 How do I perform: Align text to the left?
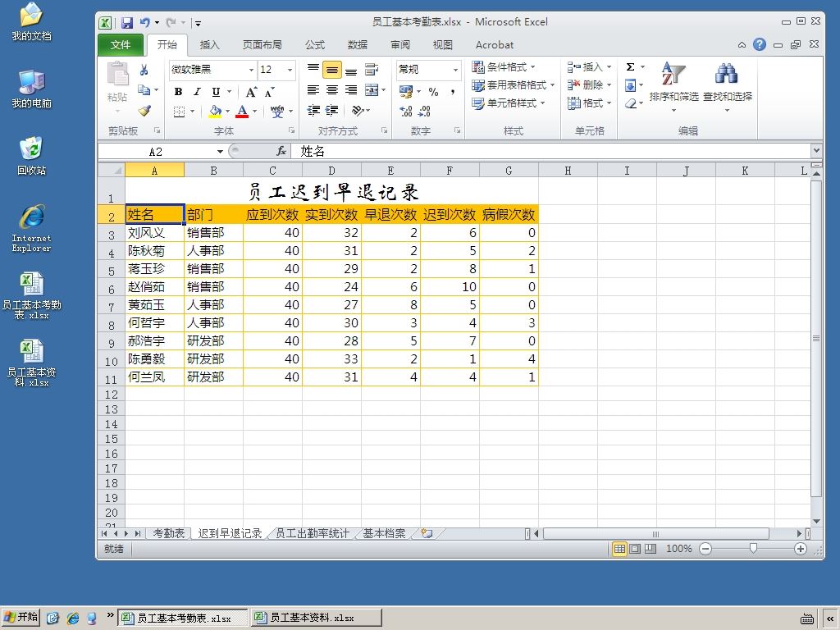(313, 90)
